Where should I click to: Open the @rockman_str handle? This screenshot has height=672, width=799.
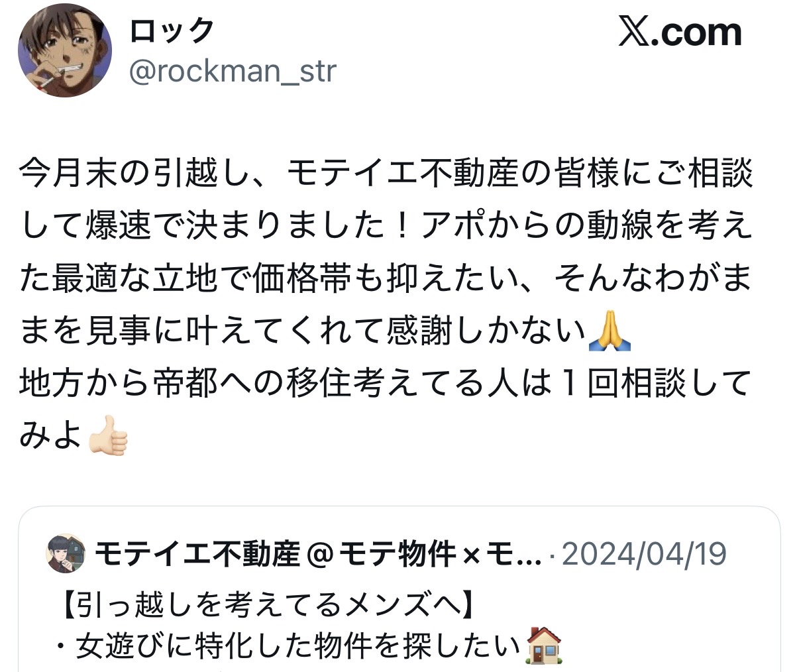click(x=233, y=72)
